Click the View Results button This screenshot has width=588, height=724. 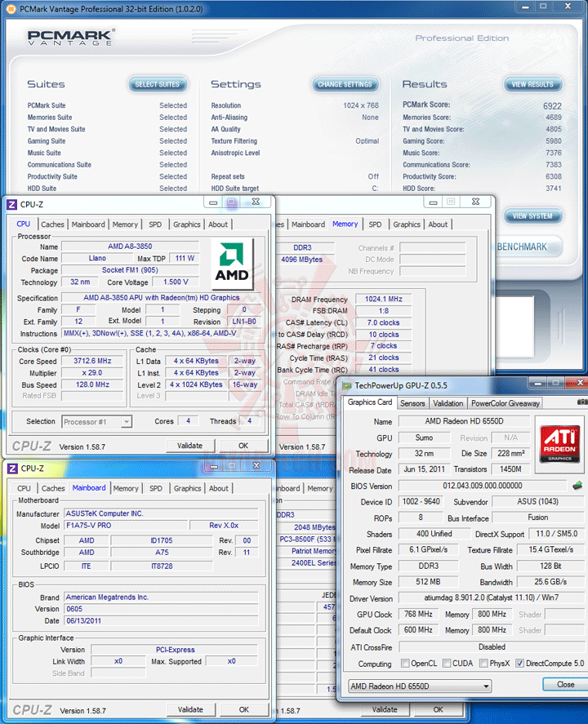tap(532, 85)
